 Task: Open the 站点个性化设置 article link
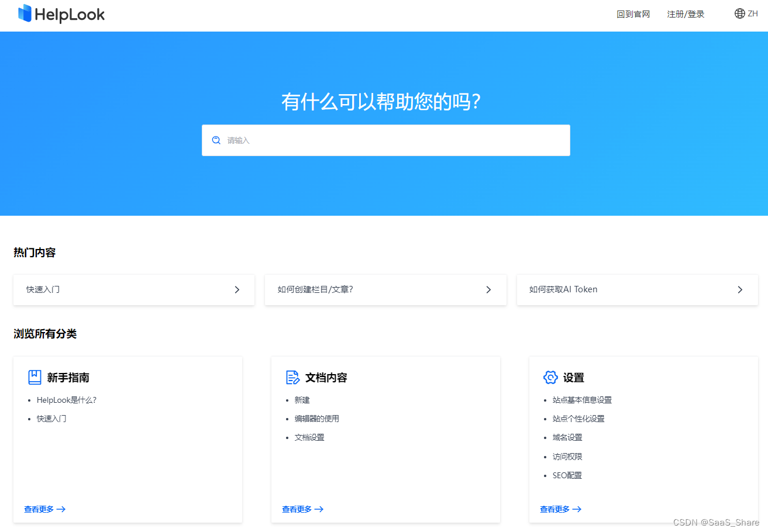pyautogui.click(x=578, y=419)
